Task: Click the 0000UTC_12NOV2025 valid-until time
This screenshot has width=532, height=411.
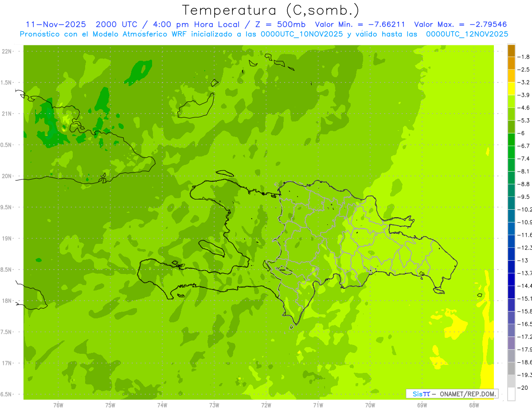Action: (x=467, y=34)
